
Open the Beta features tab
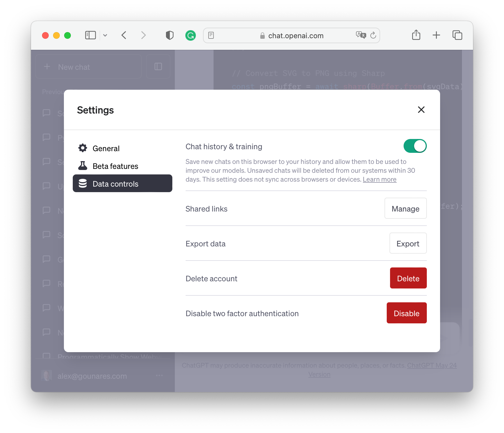tap(122, 166)
